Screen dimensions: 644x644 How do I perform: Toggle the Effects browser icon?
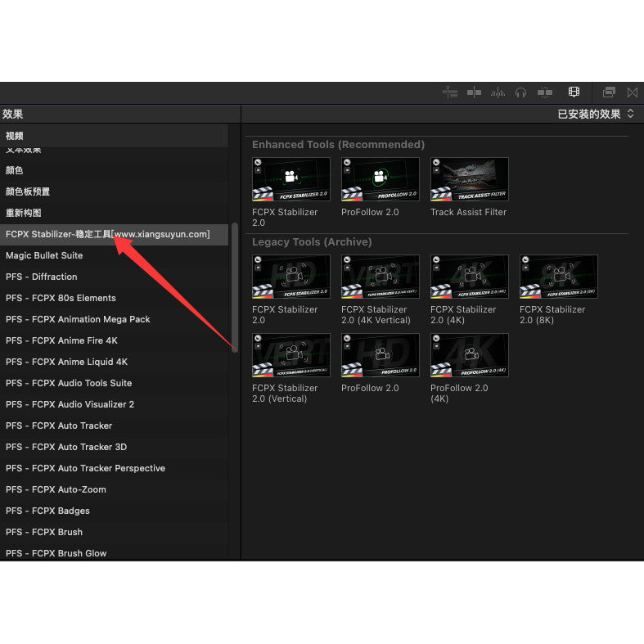click(x=609, y=92)
